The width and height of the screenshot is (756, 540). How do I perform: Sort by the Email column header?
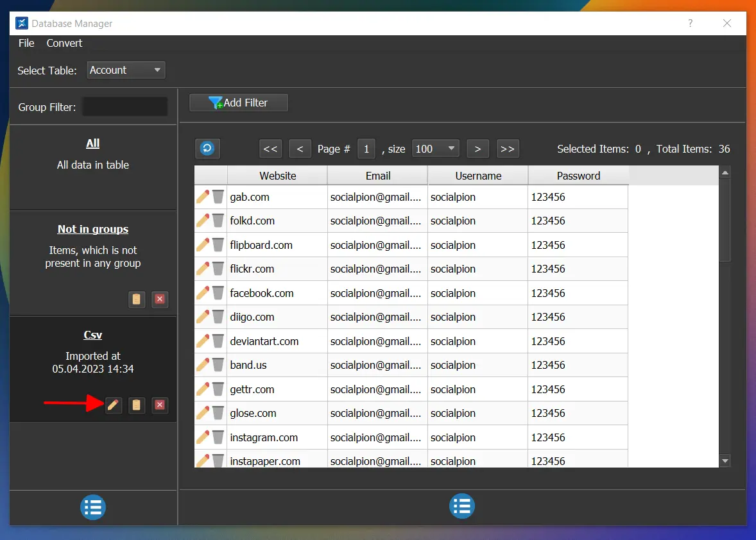click(x=378, y=176)
